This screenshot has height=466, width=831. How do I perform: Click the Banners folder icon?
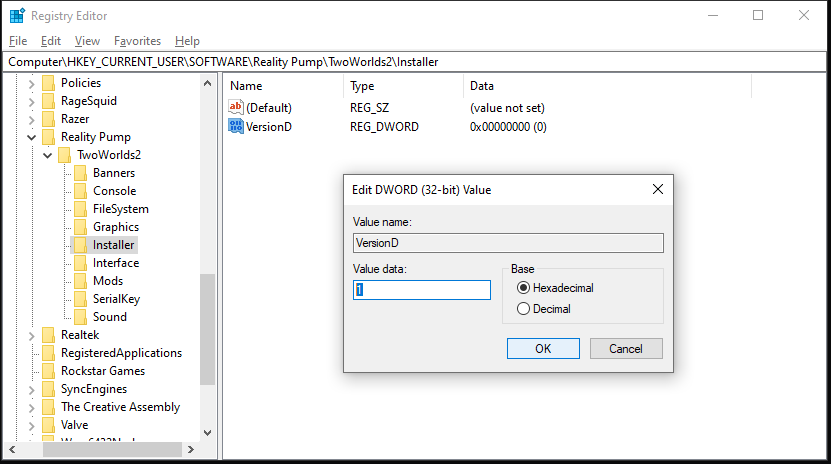80,173
